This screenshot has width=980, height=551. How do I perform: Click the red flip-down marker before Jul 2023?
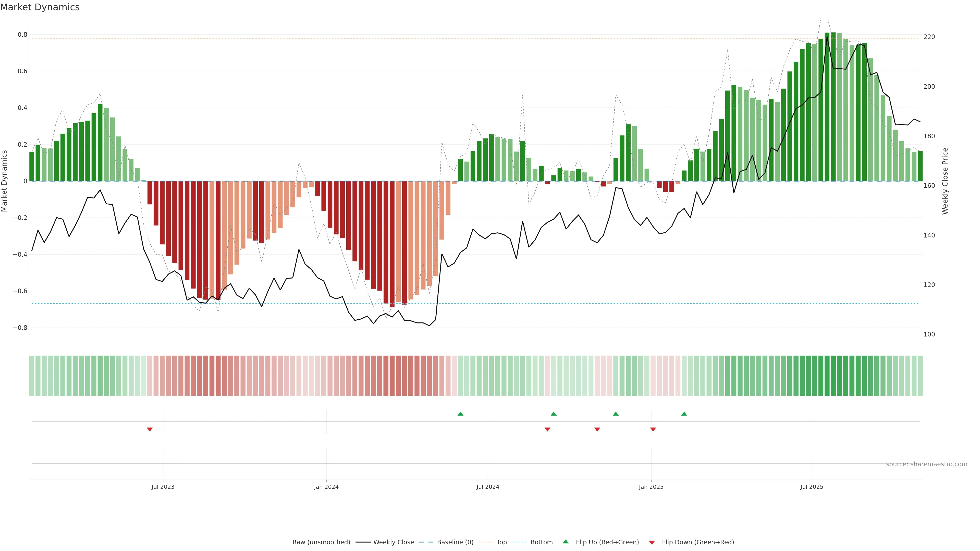(150, 429)
